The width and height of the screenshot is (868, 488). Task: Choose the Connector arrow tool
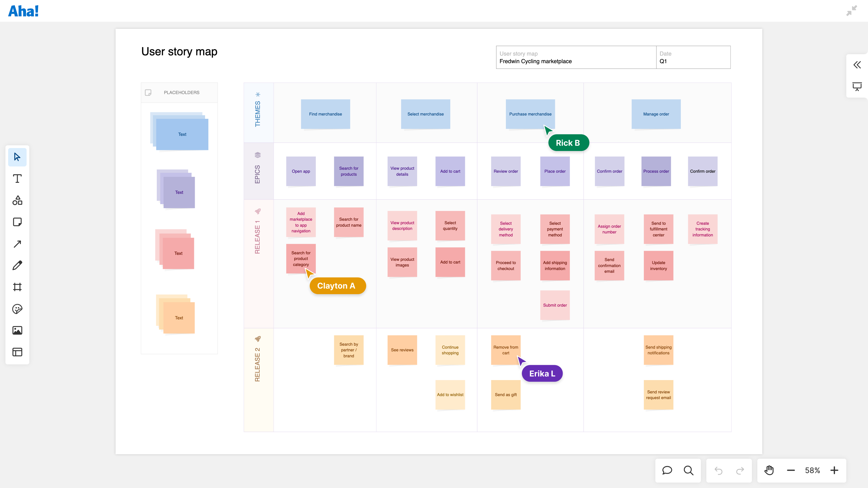[17, 244]
